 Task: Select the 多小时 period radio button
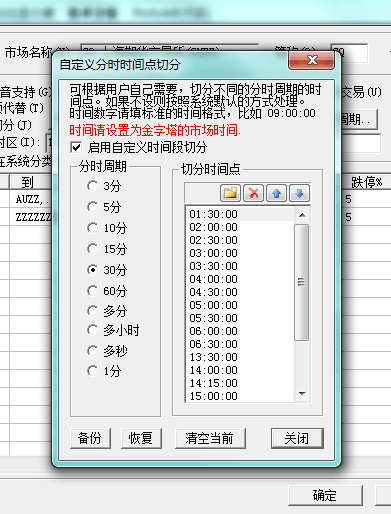click(x=93, y=330)
